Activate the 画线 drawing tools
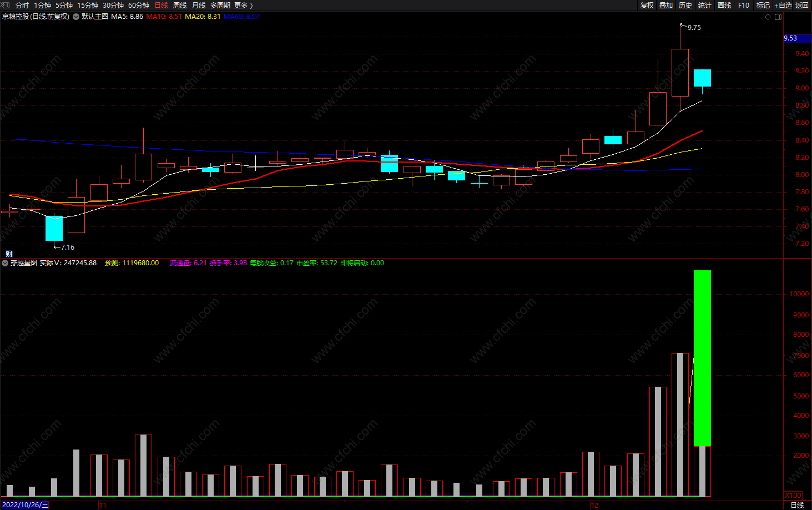 [x=724, y=6]
